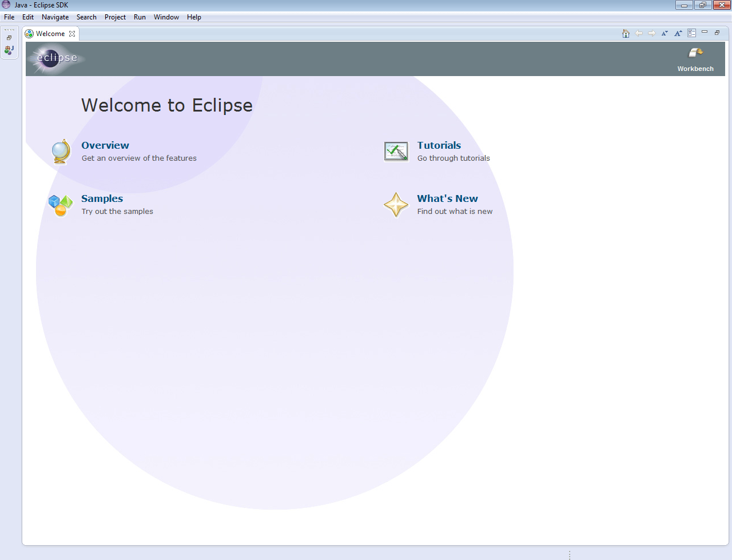Click the Tutorials checklist icon

(396, 152)
